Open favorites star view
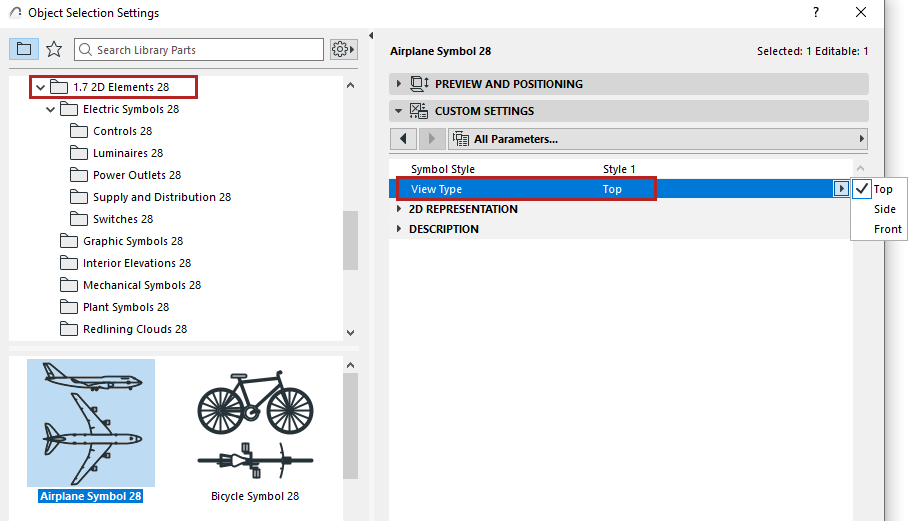This screenshot has width=913, height=521. [x=54, y=49]
